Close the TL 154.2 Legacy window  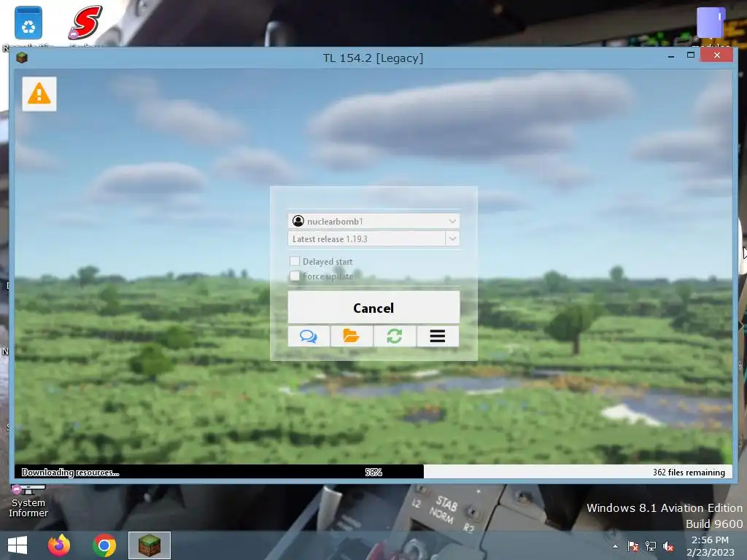pos(717,55)
